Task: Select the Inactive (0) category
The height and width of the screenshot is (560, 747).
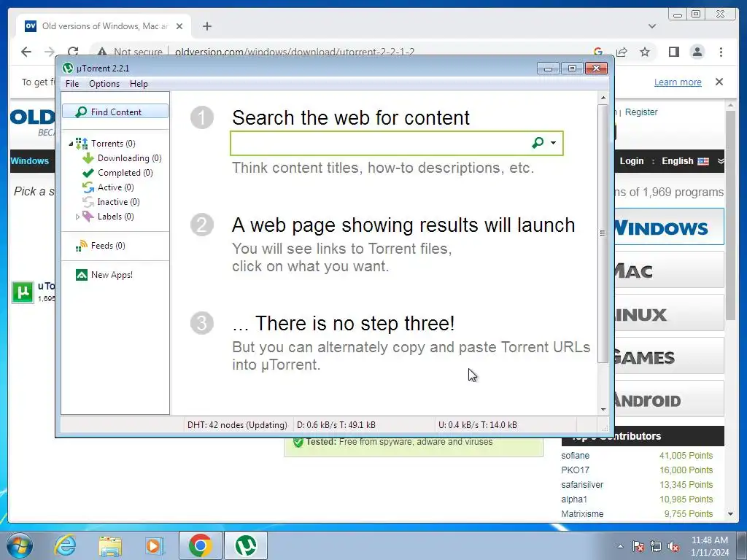Action: tap(118, 202)
